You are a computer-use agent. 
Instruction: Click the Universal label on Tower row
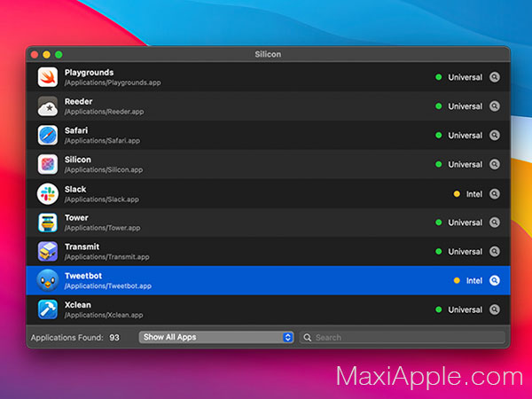(x=465, y=223)
